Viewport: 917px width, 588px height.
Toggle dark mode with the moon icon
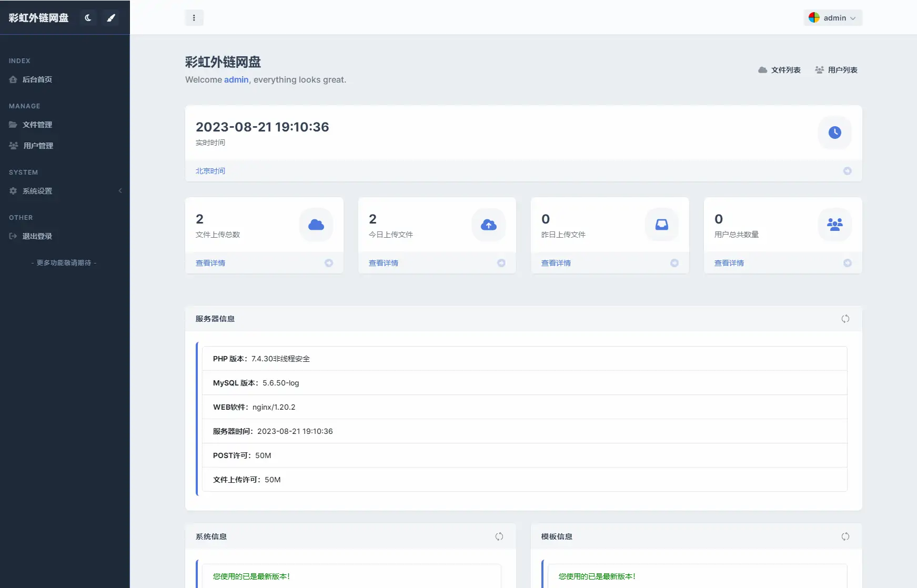coord(88,17)
